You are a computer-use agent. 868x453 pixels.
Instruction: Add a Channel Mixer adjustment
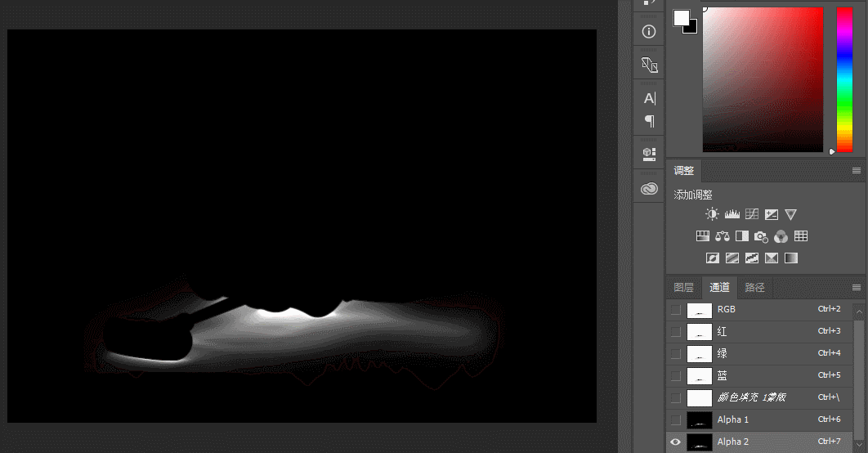781,237
